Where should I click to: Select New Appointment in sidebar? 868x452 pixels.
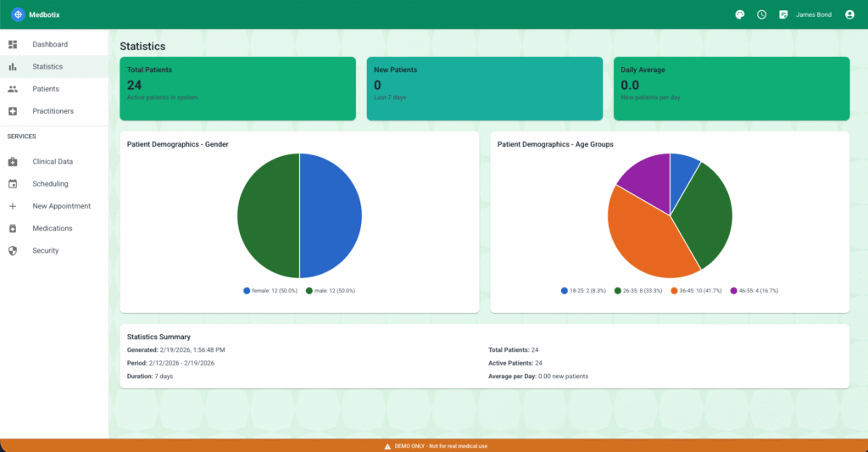[x=61, y=206]
